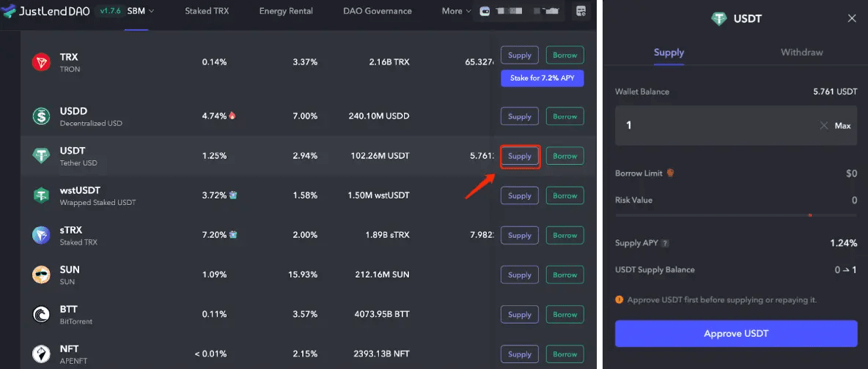This screenshot has width=868, height=369.
Task: Click the Risk Value progress bar
Action: click(736, 215)
